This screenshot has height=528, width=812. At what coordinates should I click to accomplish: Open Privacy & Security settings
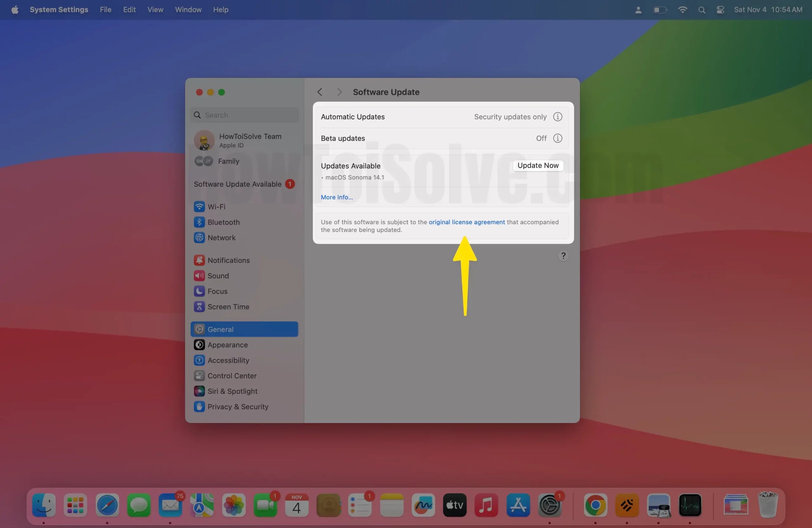coord(238,407)
